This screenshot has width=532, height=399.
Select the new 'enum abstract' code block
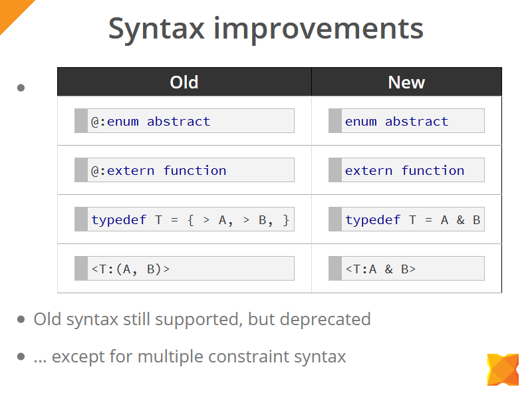[406, 121]
